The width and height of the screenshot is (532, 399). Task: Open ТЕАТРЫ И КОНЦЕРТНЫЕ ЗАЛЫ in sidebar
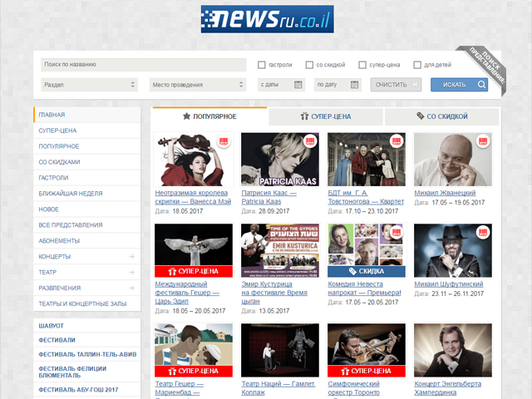[87, 303]
